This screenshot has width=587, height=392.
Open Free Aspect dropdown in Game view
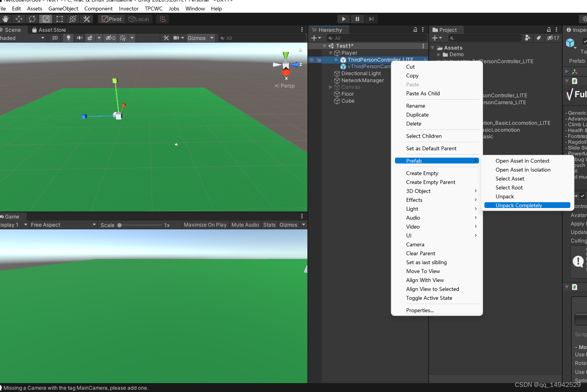coord(63,225)
